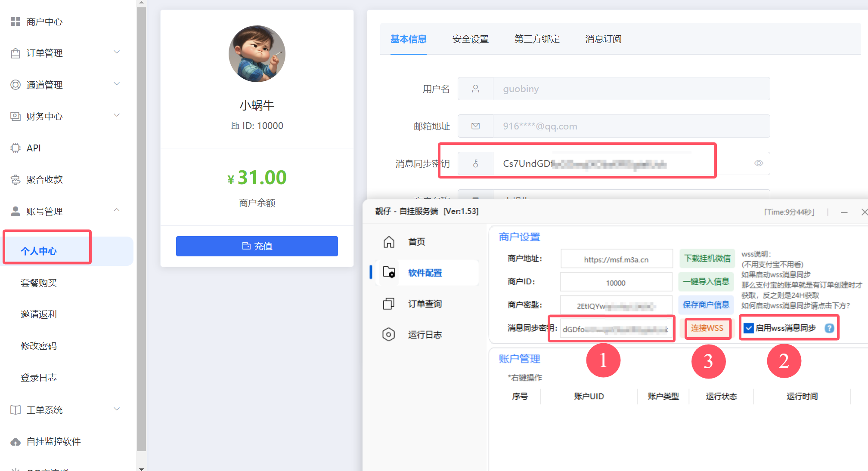868x471 pixels.
Task: Click the sidebar vertical scrollbar
Action: click(x=141, y=230)
